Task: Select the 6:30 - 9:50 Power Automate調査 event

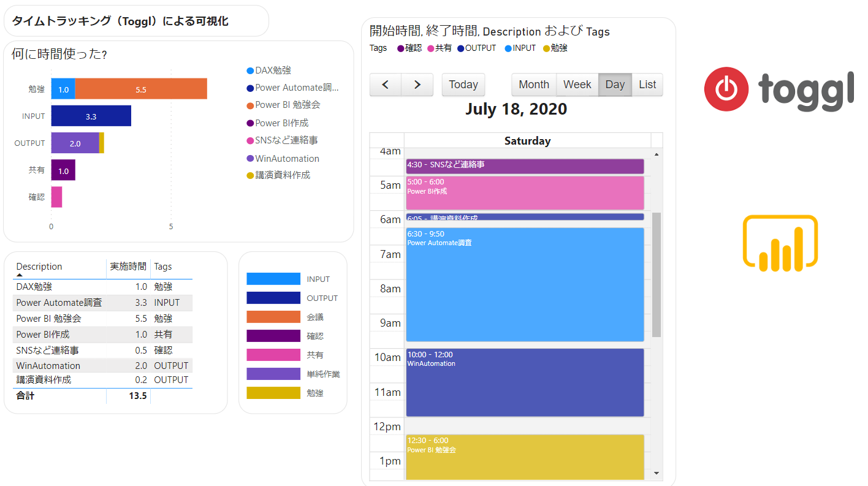Action: point(525,284)
